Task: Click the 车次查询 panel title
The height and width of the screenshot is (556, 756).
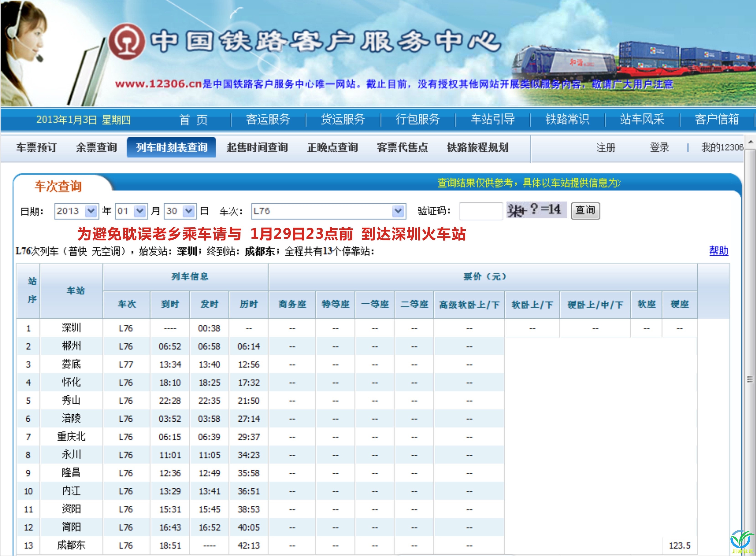Action: 58,187
